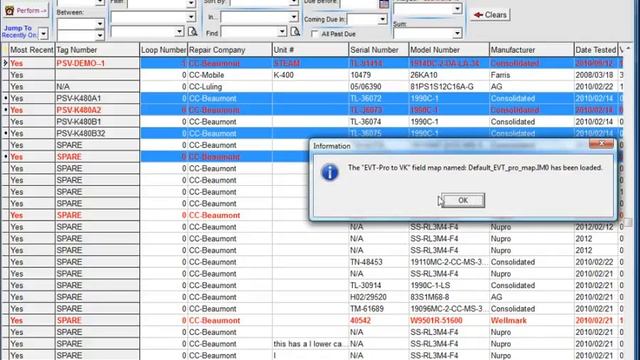Click date tested 2008/03/18

coord(595,75)
